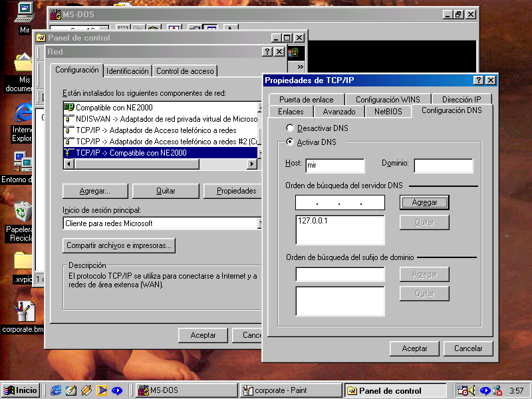Click the network status icon in the system tray

click(x=497, y=390)
